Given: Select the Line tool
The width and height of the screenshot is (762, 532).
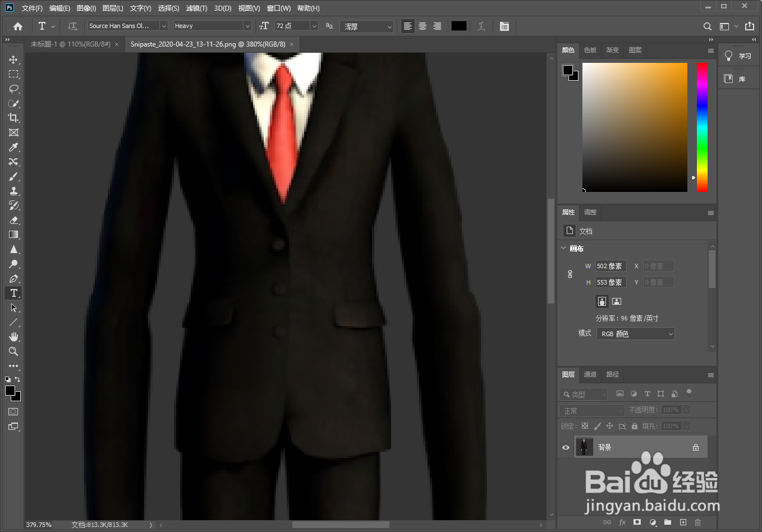Looking at the screenshot, I should coord(13,322).
